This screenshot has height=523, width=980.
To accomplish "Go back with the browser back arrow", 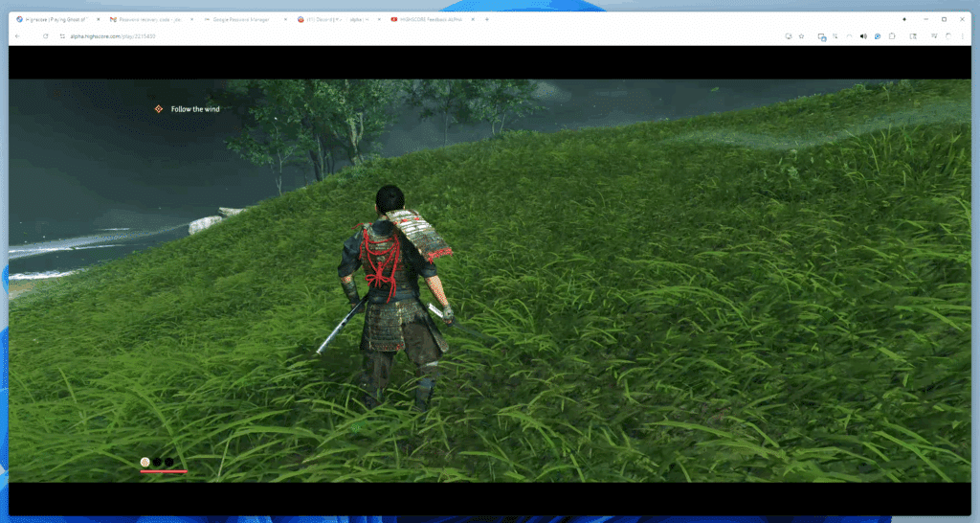I will [17, 36].
